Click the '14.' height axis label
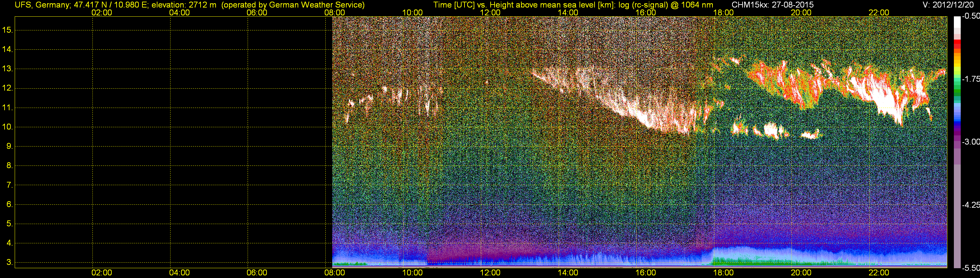 click(x=8, y=49)
